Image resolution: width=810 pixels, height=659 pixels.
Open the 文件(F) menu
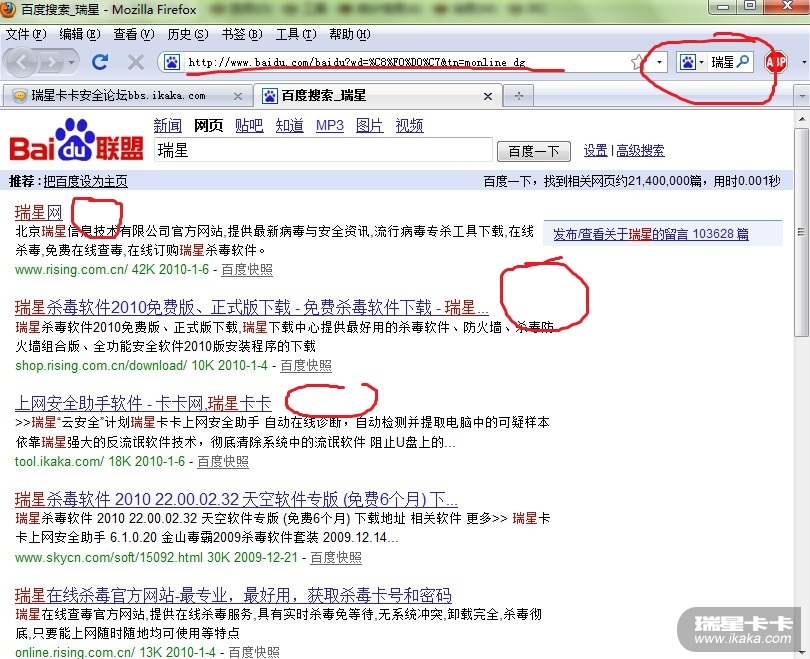click(x=26, y=35)
